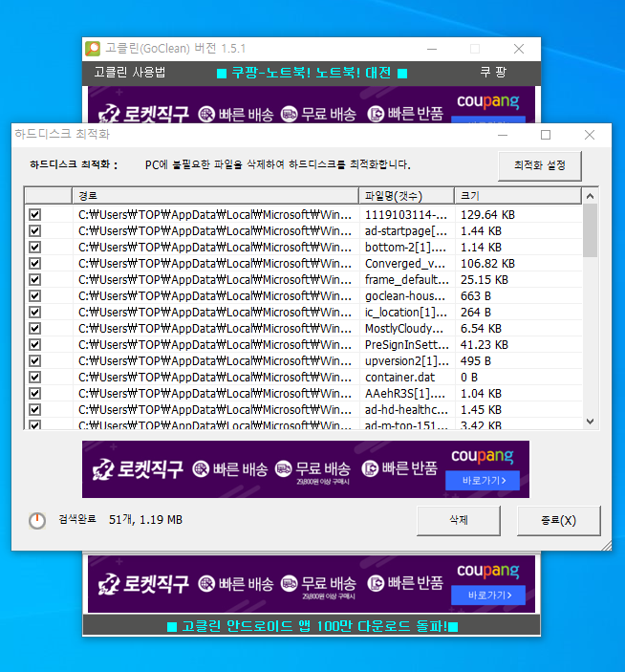Uncheck the container.dat file checkbox
625x672 pixels.
[x=34, y=378]
